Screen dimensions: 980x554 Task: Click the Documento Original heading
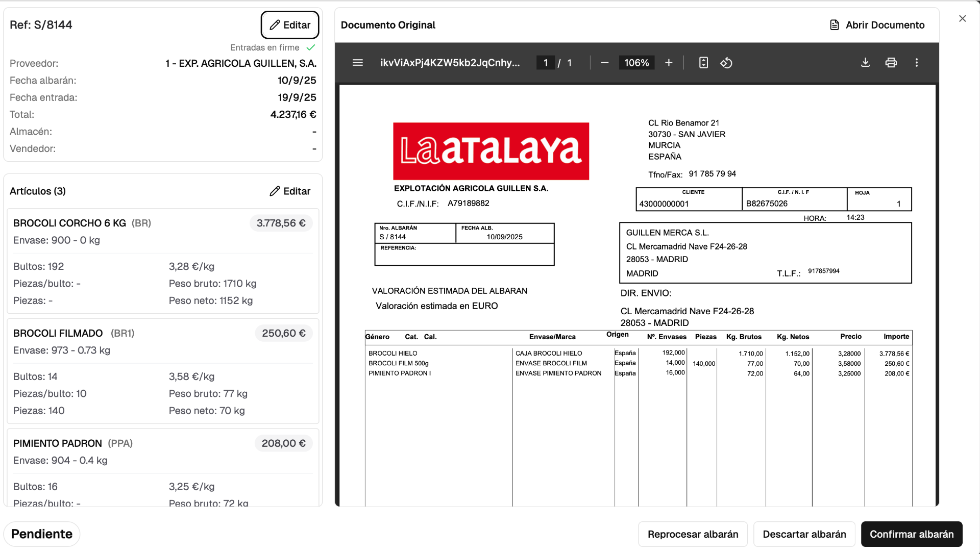pos(388,25)
